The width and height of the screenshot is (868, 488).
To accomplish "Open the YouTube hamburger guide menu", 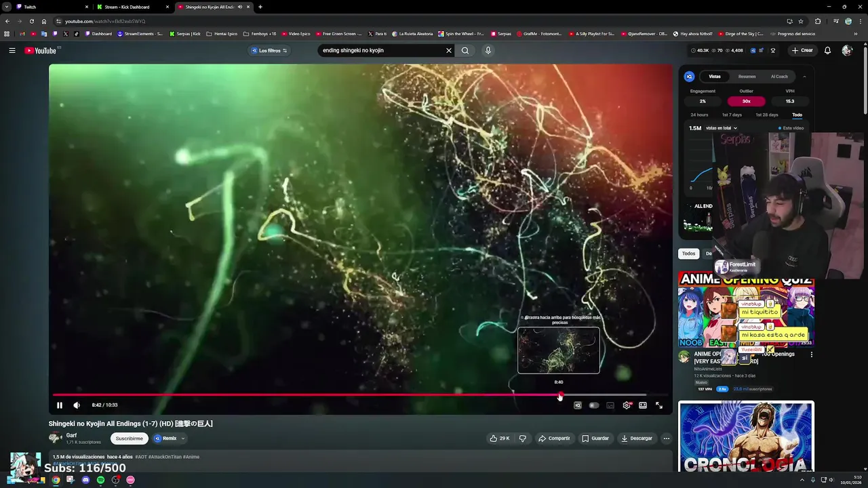I will pos(12,50).
